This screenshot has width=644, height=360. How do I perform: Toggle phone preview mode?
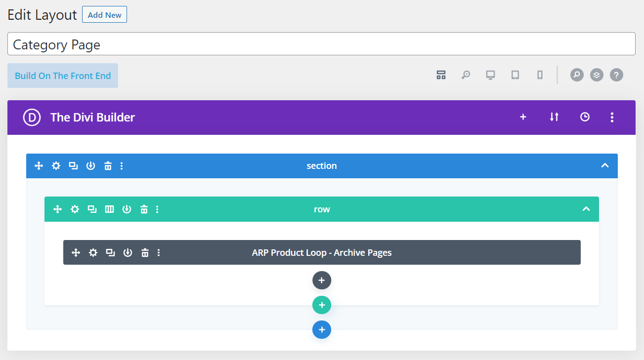point(540,75)
